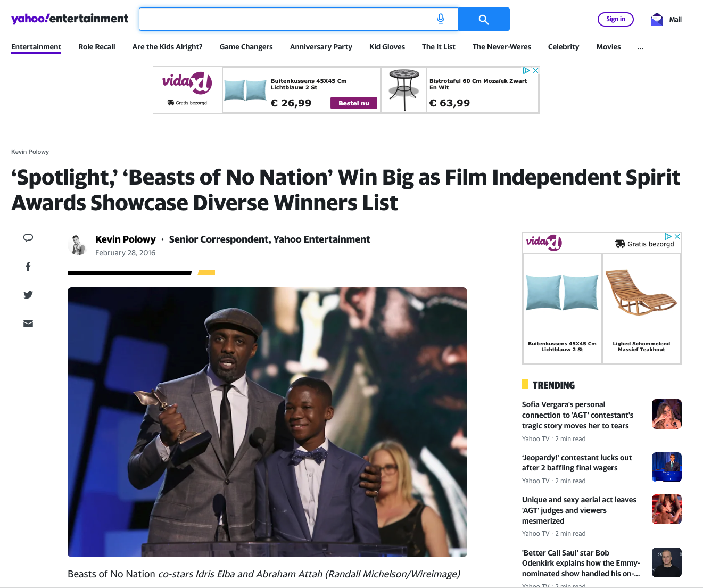
Task: Open Mail via the envelope icon
Action: [x=657, y=20]
